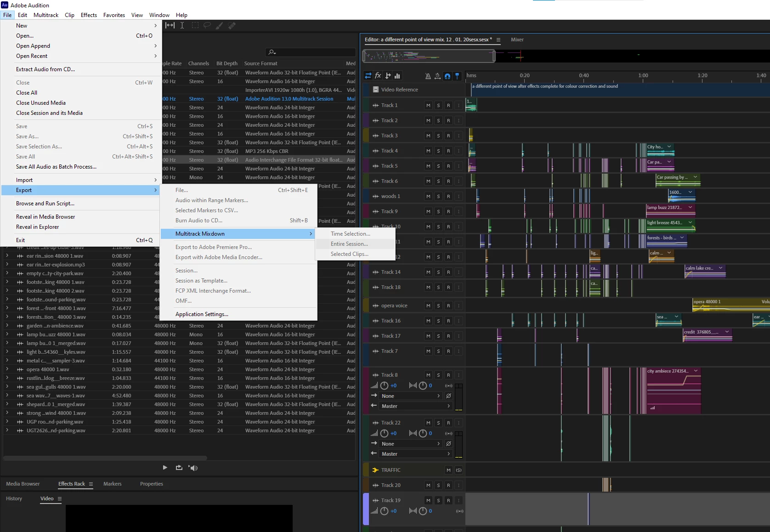The height and width of the screenshot is (532, 770).
Task: Choose Entire Session mixdown option
Action: tap(355, 244)
